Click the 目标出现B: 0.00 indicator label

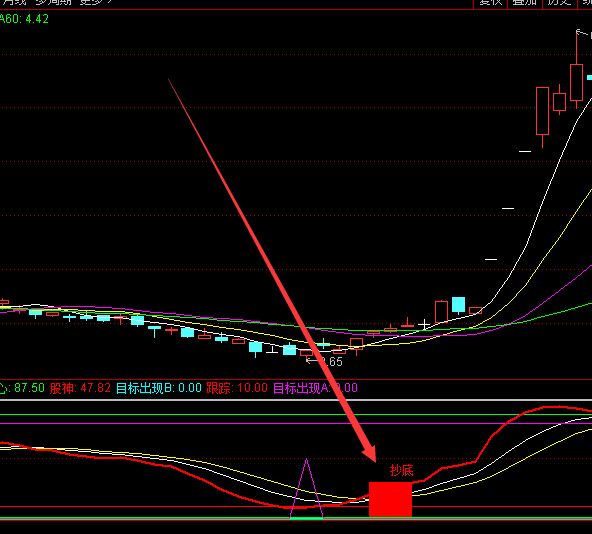coord(159,388)
